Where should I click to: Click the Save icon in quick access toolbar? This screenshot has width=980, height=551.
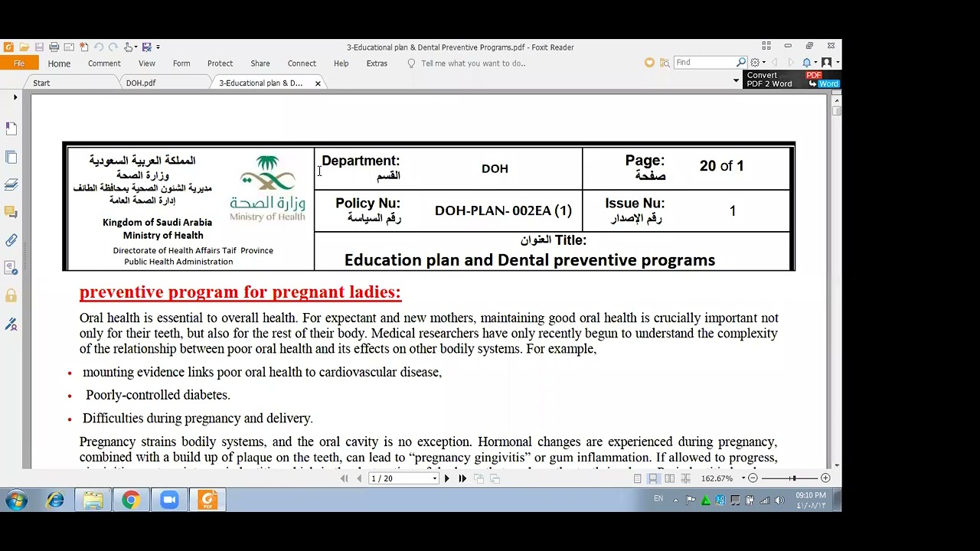click(39, 47)
